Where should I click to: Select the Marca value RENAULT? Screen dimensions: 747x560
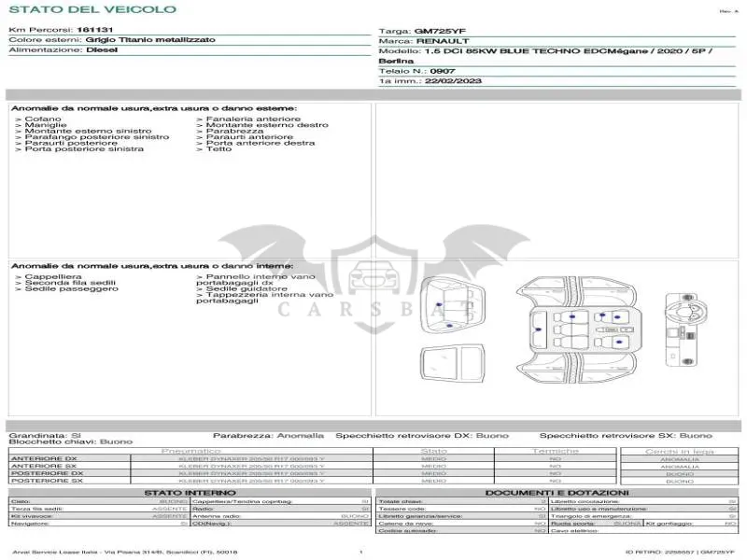point(443,41)
